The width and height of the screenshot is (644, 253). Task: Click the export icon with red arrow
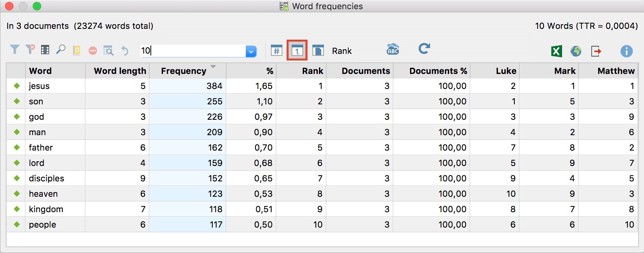click(596, 51)
